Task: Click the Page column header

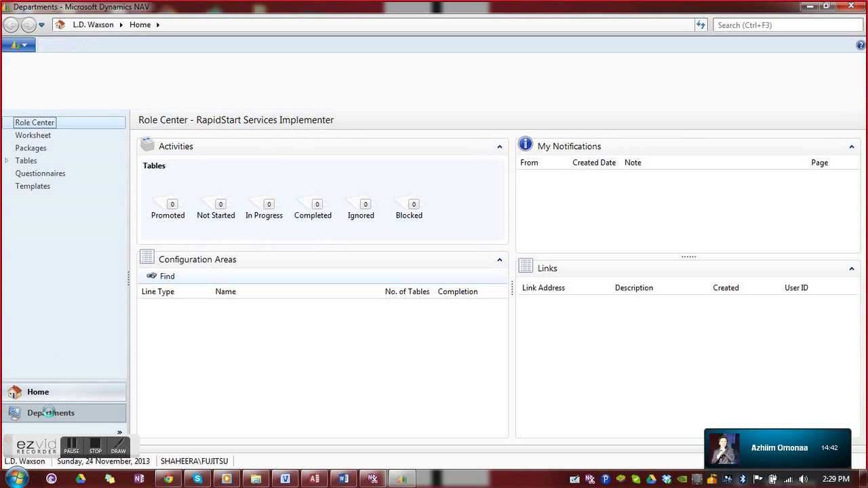Action: (819, 163)
